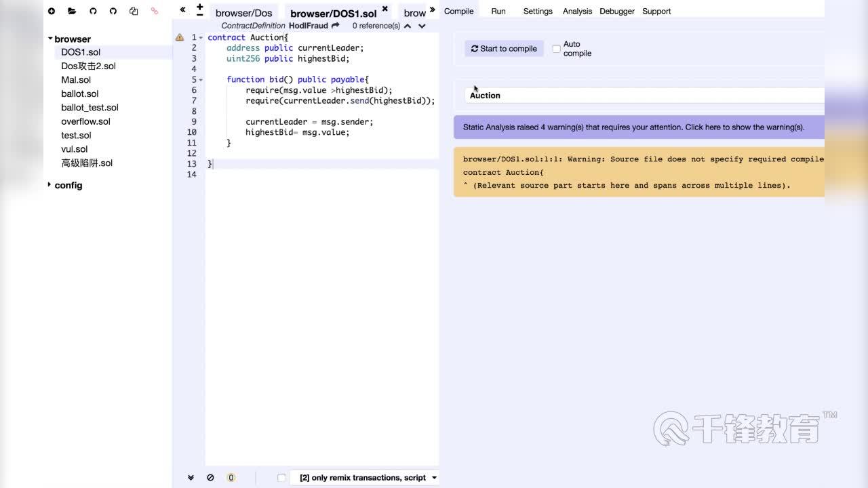Open 高级陷阱.sol file
The width and height of the screenshot is (868, 488).
pyautogui.click(x=87, y=163)
